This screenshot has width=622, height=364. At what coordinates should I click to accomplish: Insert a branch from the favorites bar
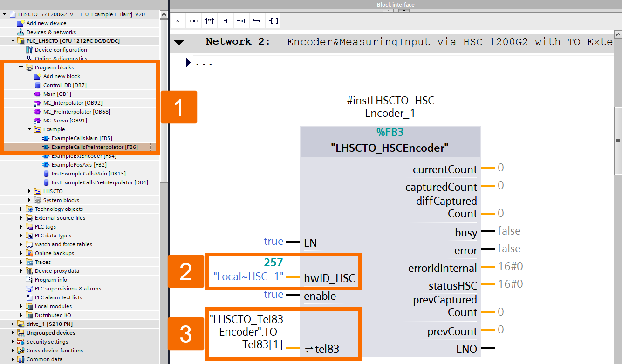pyautogui.click(x=256, y=21)
